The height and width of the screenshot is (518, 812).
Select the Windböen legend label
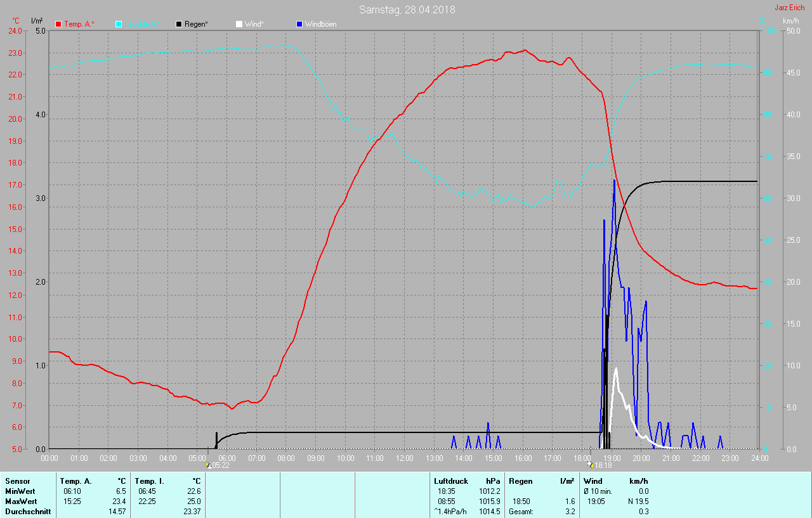tap(320, 24)
